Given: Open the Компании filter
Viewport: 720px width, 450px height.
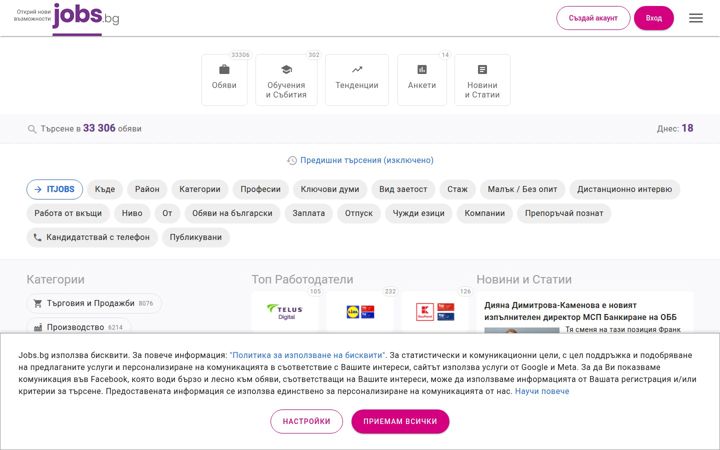Looking at the screenshot, I should pyautogui.click(x=484, y=213).
